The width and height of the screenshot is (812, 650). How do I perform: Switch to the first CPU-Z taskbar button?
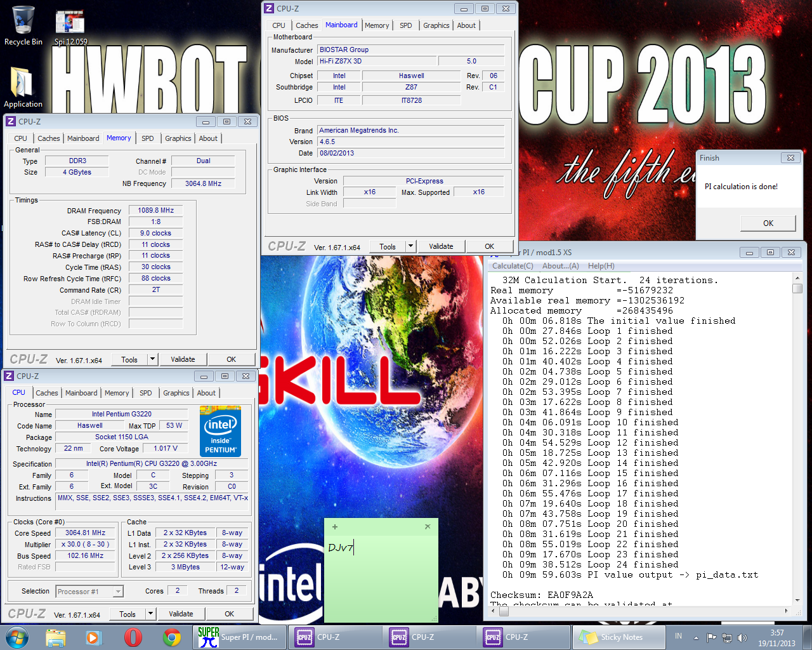[x=334, y=637]
